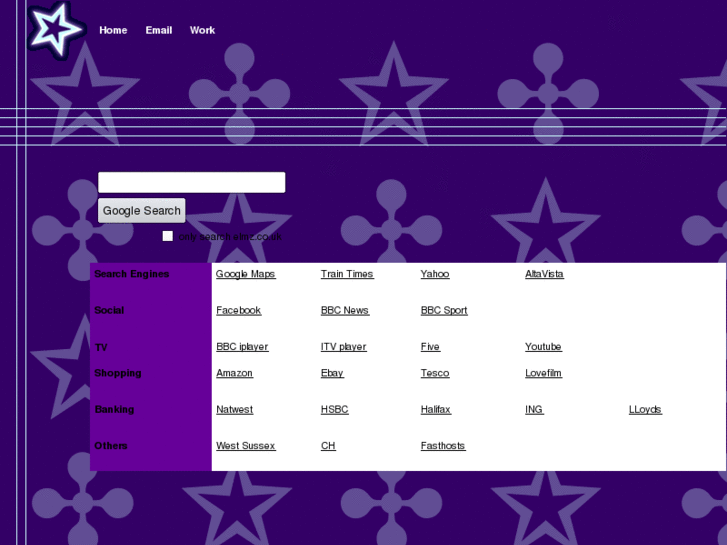
Task: Click the Social category label
Action: pyautogui.click(x=109, y=310)
